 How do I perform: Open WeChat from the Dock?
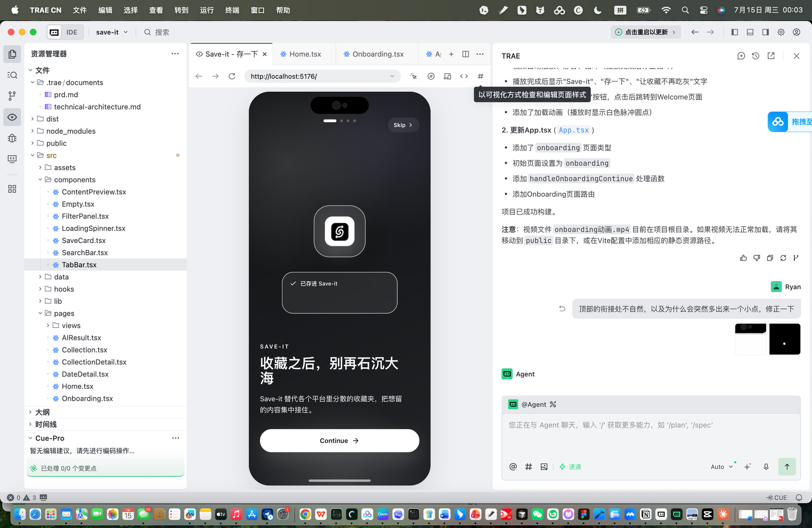point(538,514)
